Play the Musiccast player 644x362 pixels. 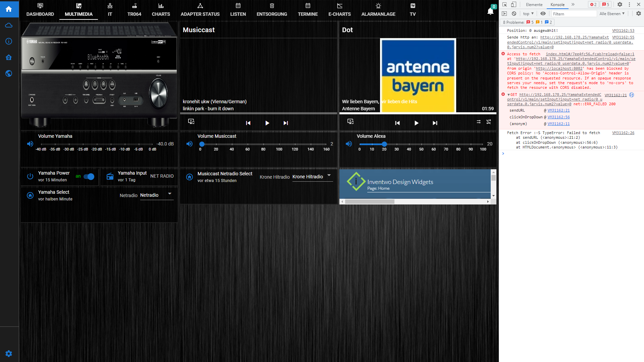(x=267, y=123)
